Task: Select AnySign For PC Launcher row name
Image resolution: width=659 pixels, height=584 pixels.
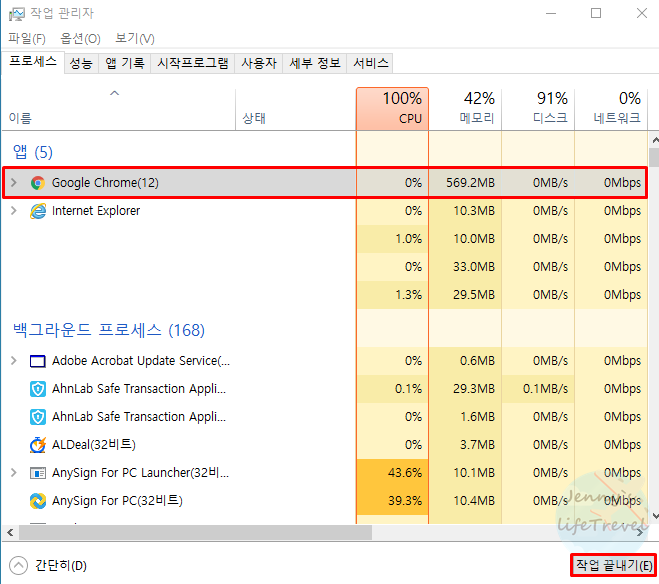Action: (x=140, y=473)
